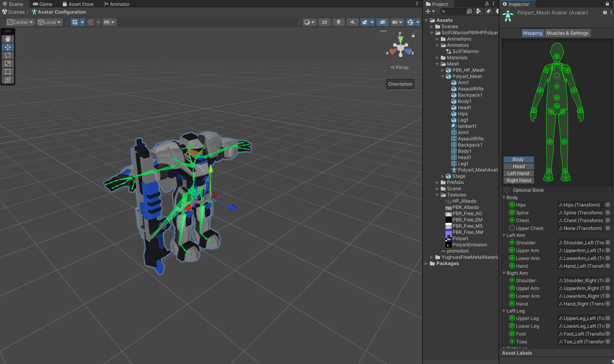Image resolution: width=614 pixels, height=364 pixels.
Task: Select the AssaultRifle mesh prefab item
Action: click(467, 89)
